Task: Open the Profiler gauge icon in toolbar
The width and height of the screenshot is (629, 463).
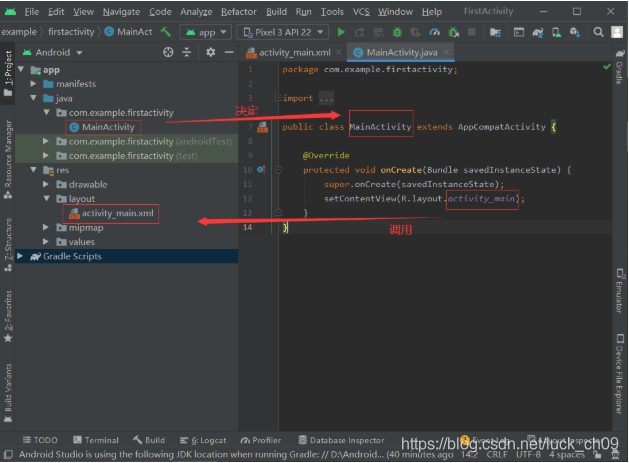Action: tap(434, 32)
